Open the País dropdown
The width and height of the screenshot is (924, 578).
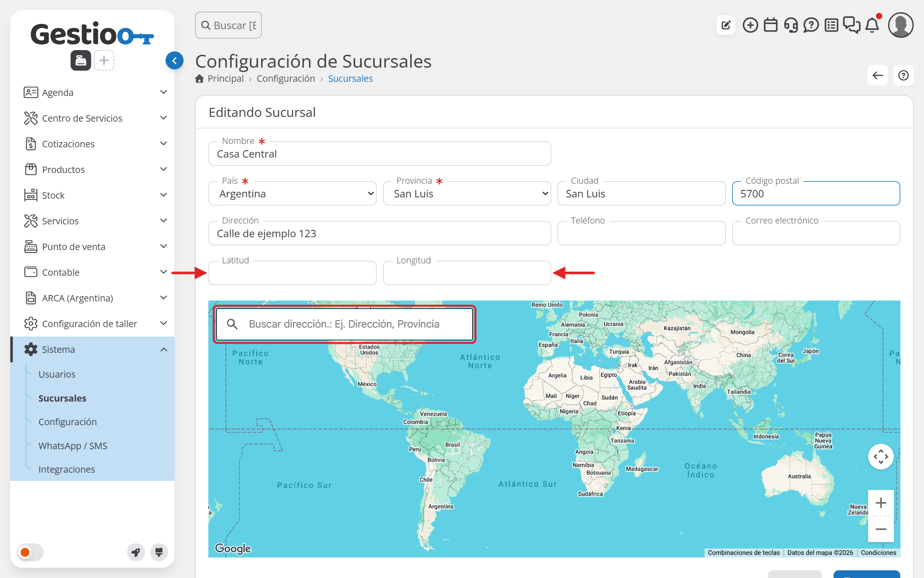click(x=293, y=194)
